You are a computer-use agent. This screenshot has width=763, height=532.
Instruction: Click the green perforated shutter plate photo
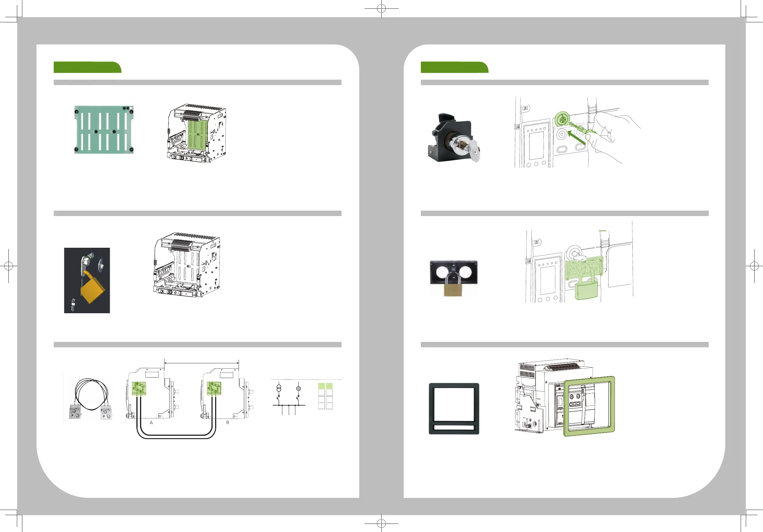tap(104, 129)
